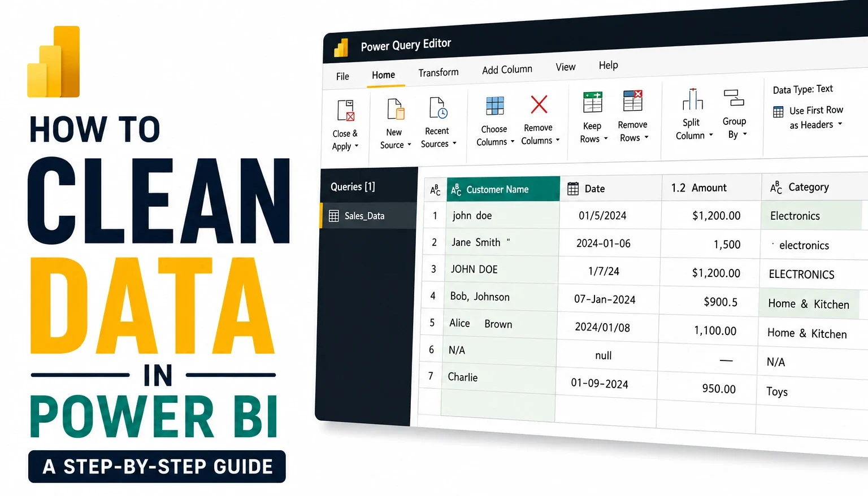Click the cell 'Charlie'

point(499,378)
